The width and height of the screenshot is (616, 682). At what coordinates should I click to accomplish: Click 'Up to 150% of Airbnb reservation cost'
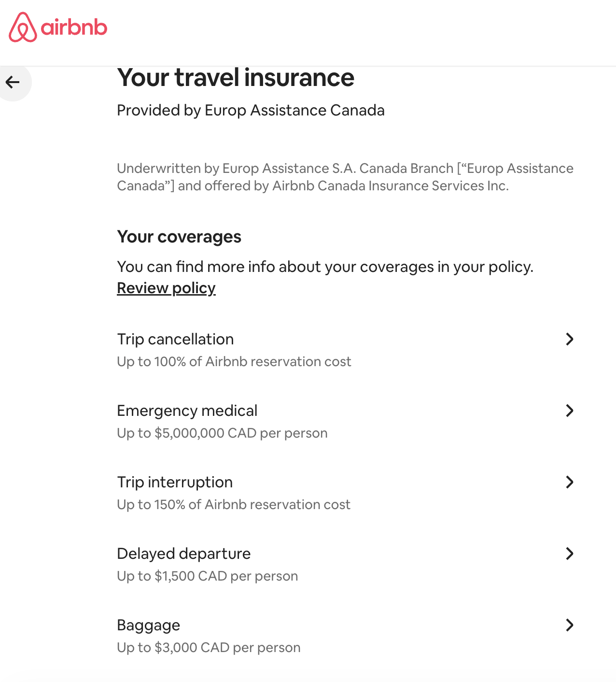(x=234, y=504)
